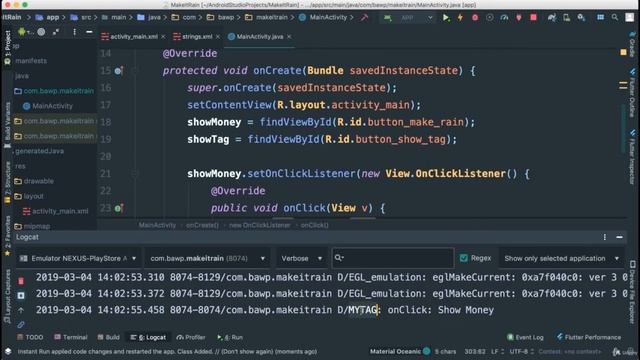This screenshot has width=640, height=360.
Task: Open Project panel options (three dots)
Action: [x=74, y=32]
